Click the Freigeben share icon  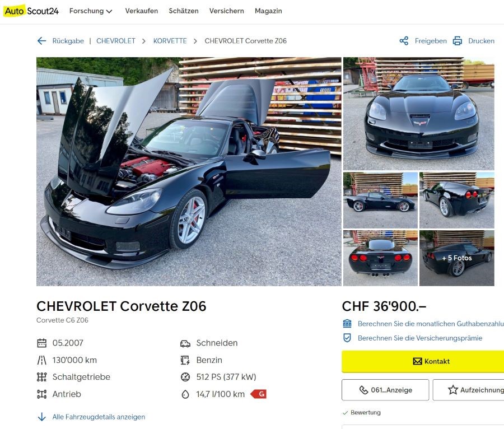click(x=404, y=41)
